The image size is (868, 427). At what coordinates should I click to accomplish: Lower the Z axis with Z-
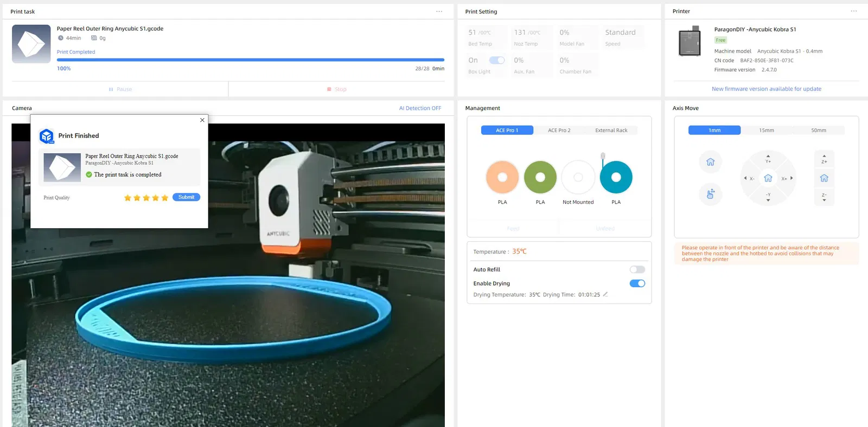tap(824, 197)
